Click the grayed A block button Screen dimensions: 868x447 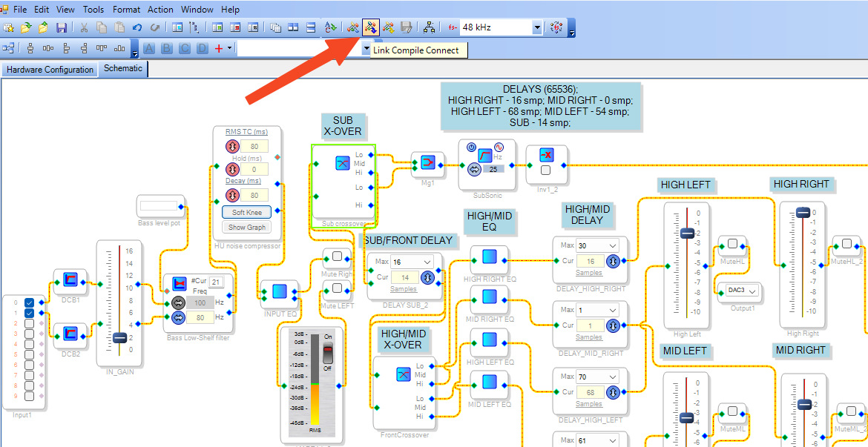[x=149, y=48]
